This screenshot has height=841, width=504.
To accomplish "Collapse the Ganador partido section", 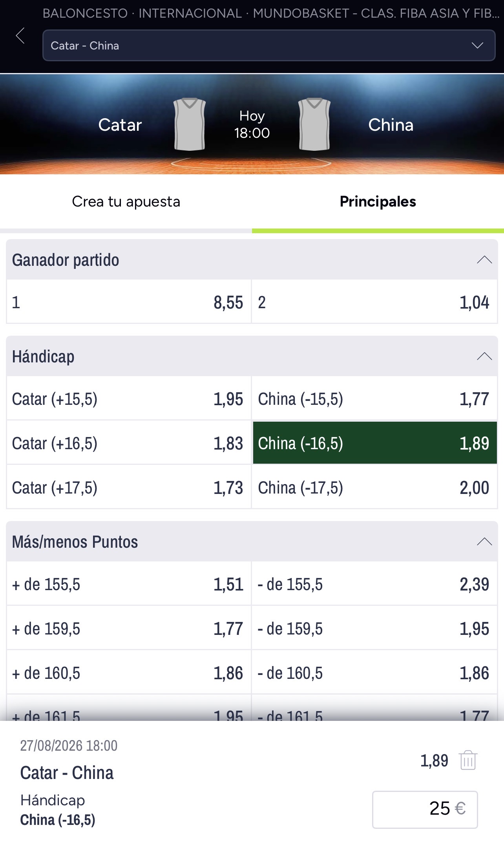I will click(484, 260).
